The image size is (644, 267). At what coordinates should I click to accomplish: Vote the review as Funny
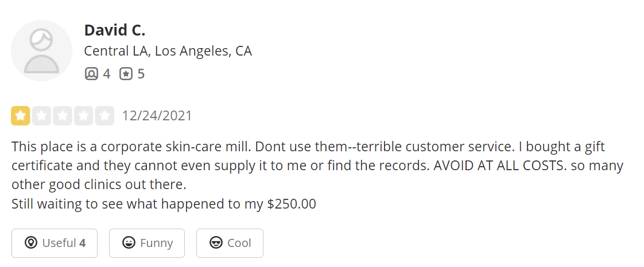click(x=147, y=243)
